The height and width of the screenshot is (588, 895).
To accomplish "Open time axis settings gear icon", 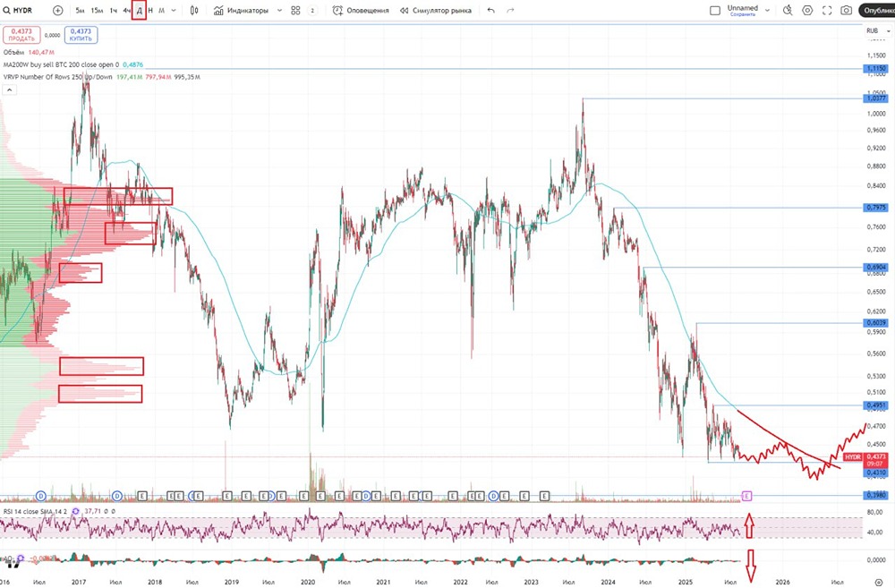I will click(x=879, y=583).
